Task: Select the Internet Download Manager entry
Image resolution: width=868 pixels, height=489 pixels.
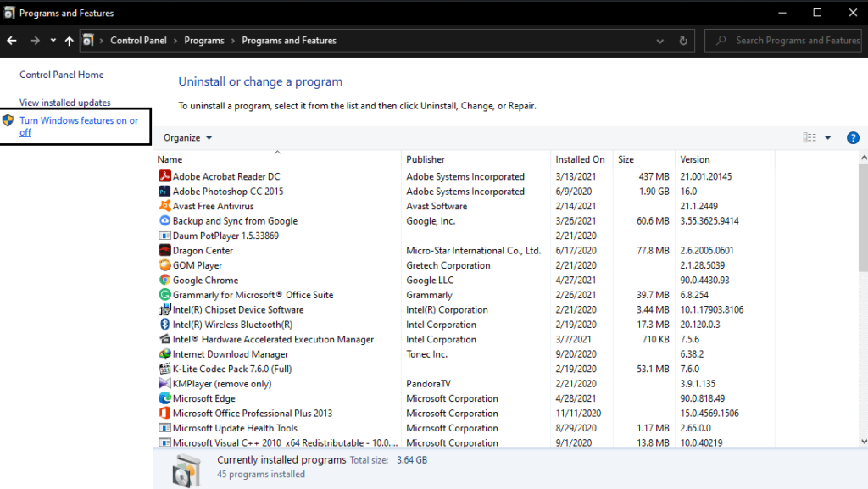Action: pyautogui.click(x=231, y=354)
